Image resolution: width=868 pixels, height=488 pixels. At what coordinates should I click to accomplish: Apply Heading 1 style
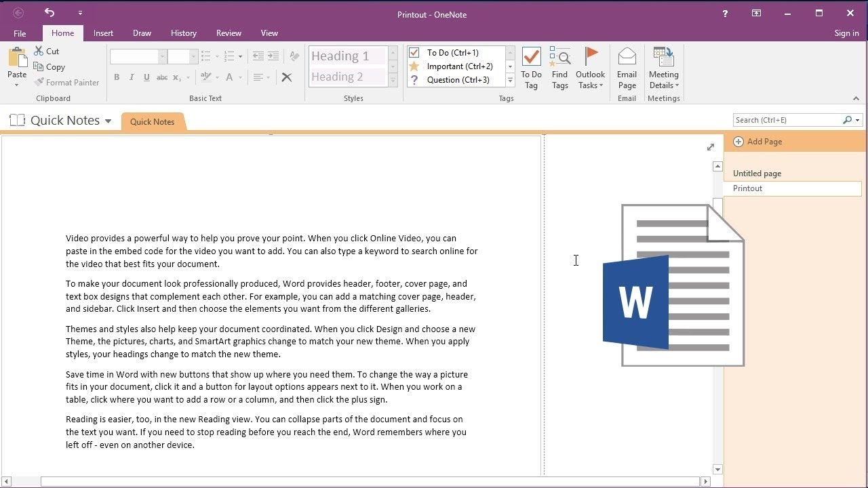348,56
